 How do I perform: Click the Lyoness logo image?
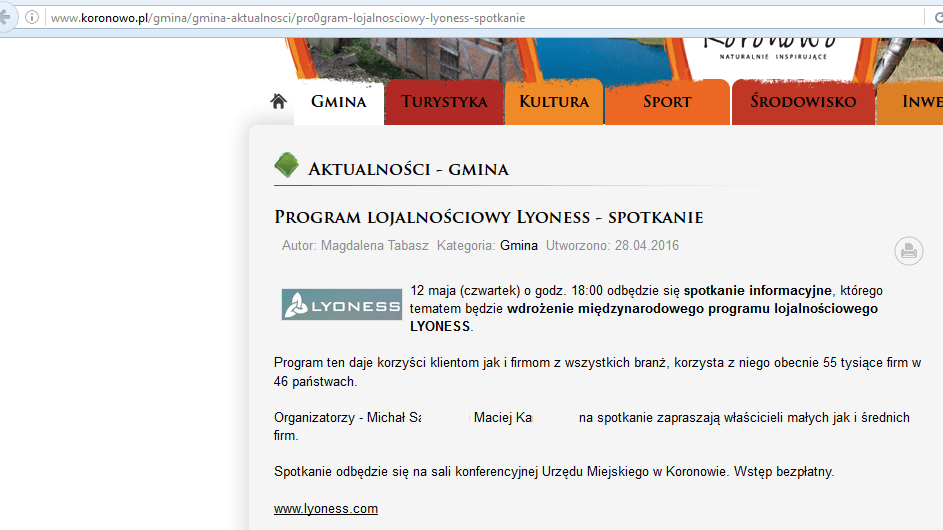coord(341,305)
